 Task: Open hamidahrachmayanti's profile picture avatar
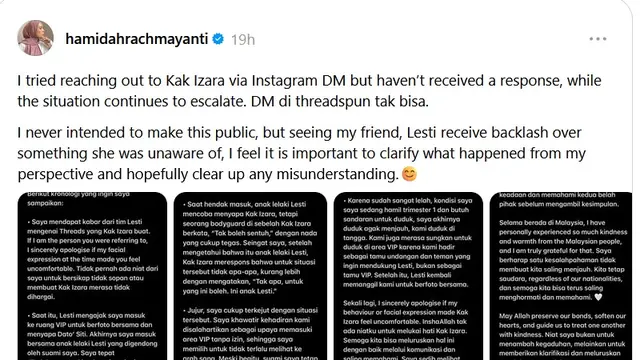[x=36, y=38]
